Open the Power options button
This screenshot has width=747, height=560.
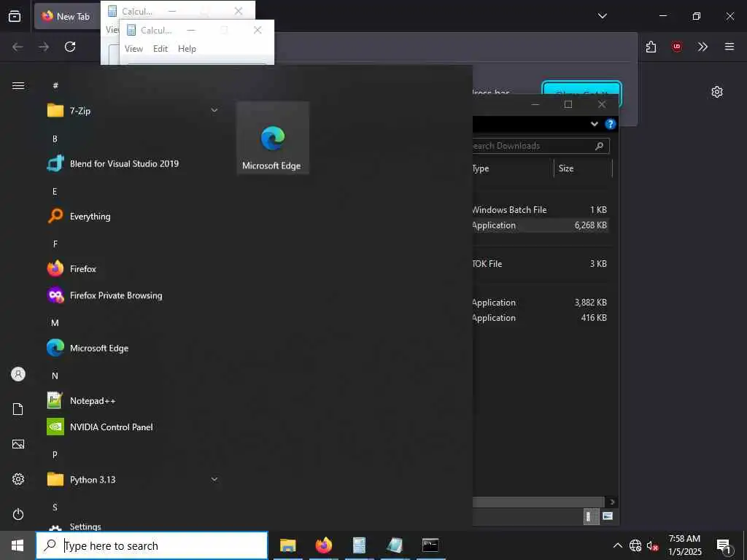pyautogui.click(x=18, y=514)
